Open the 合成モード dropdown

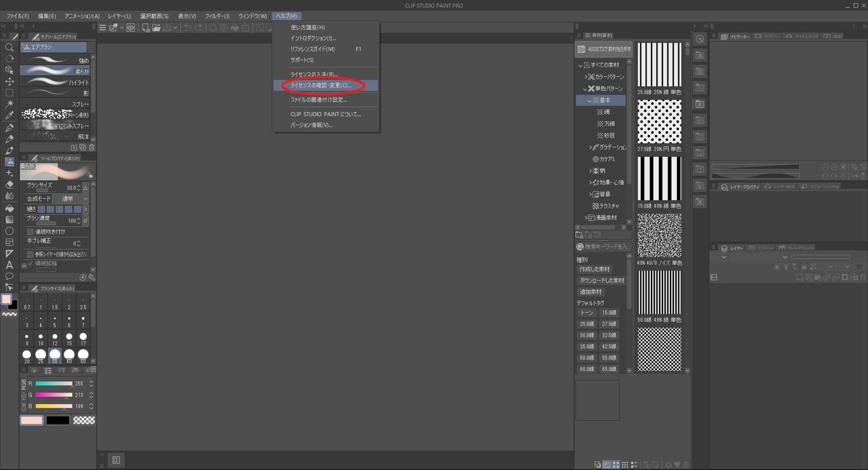(70, 198)
